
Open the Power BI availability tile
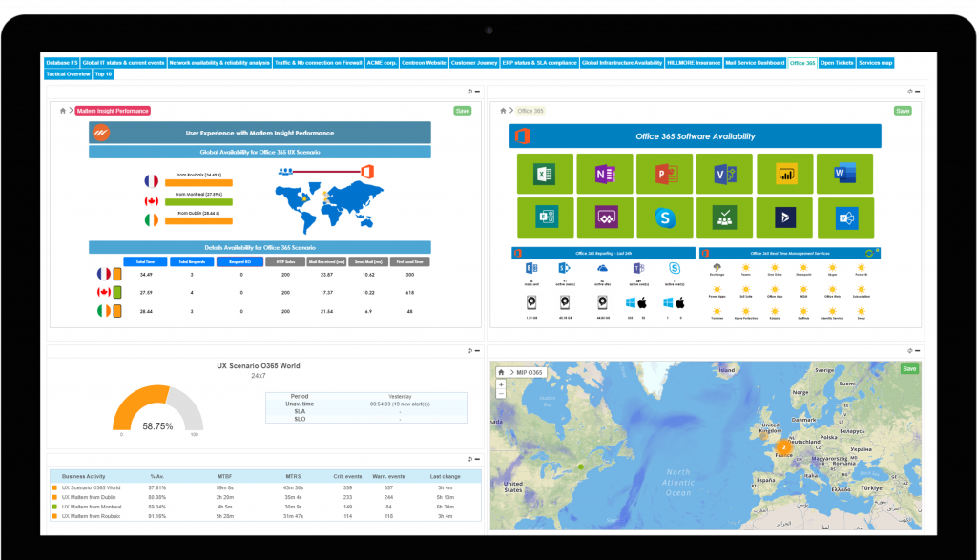pos(785,174)
